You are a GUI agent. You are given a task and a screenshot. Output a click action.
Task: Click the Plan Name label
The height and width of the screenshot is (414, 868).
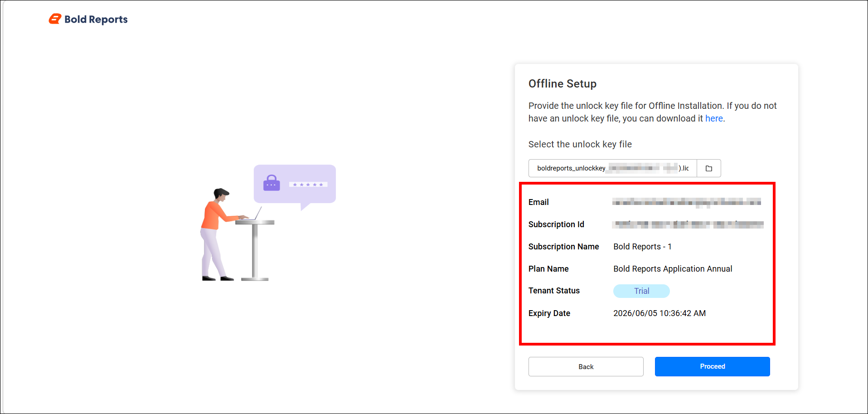[548, 269]
